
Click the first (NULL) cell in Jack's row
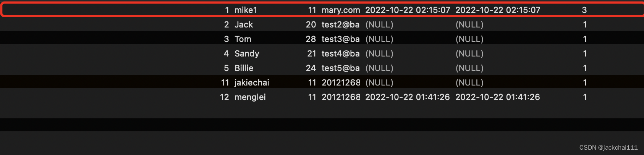(379, 24)
